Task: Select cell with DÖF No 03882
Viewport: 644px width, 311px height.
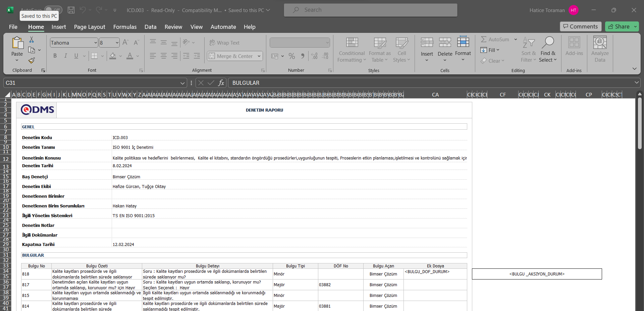Action: [x=340, y=285]
